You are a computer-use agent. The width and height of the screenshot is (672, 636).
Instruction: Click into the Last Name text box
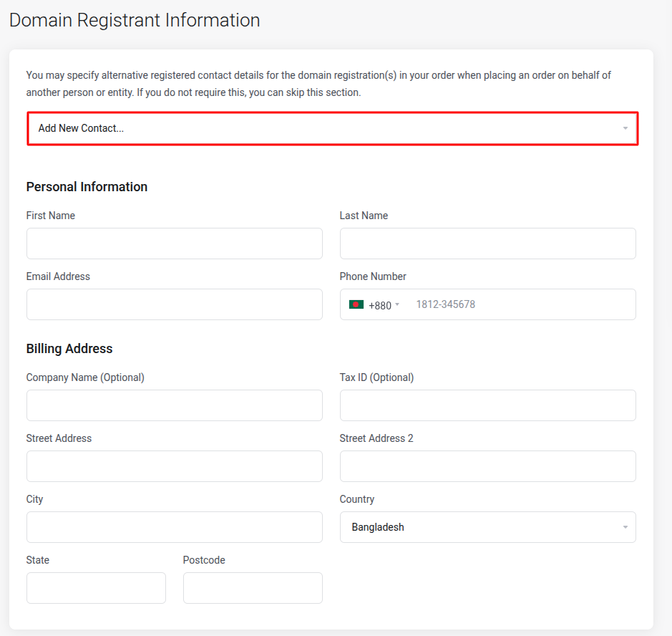coord(487,244)
